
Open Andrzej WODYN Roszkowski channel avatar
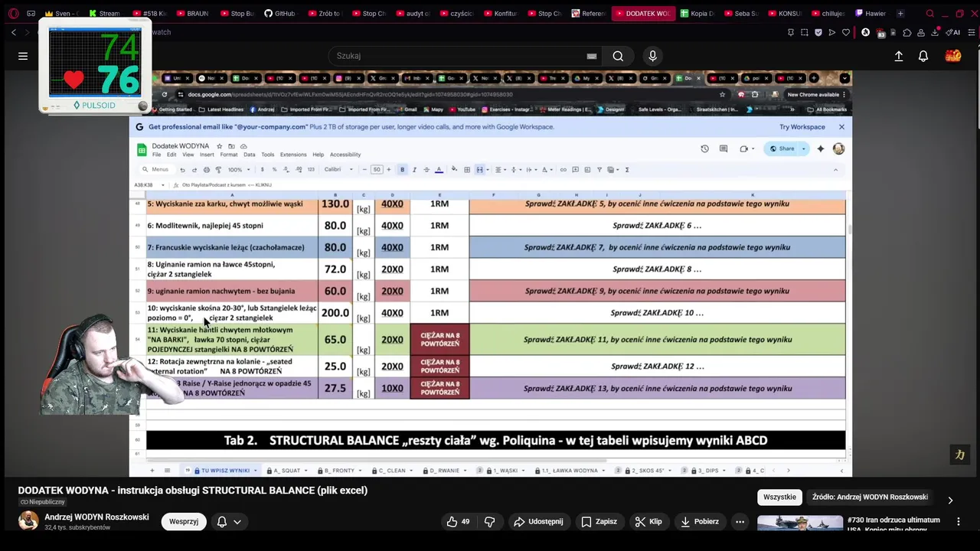click(28, 521)
